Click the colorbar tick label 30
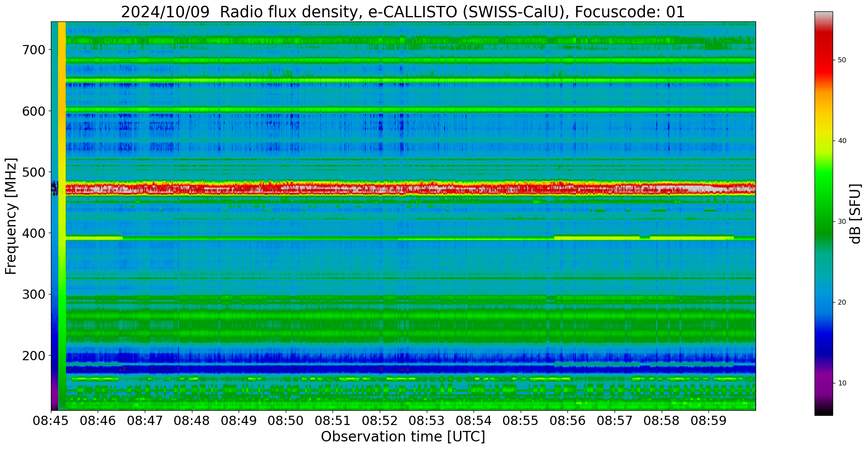Image resolution: width=868 pixels, height=449 pixels. click(x=842, y=222)
